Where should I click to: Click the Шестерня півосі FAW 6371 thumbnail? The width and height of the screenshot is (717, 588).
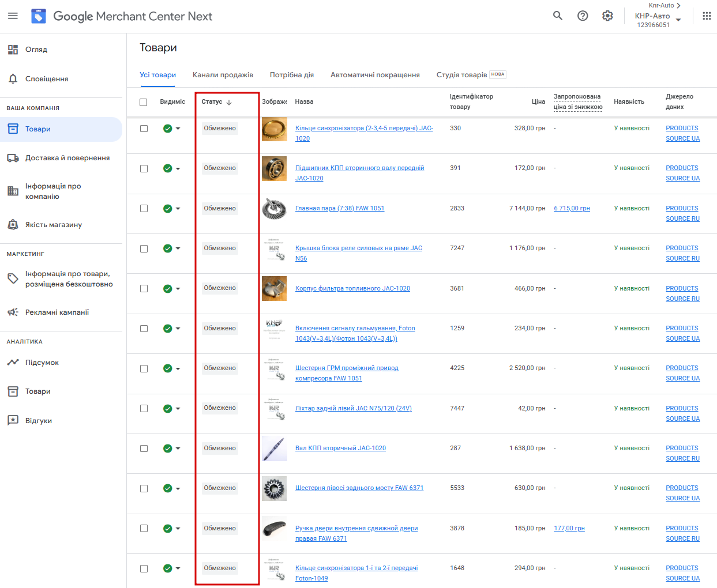[274, 488]
